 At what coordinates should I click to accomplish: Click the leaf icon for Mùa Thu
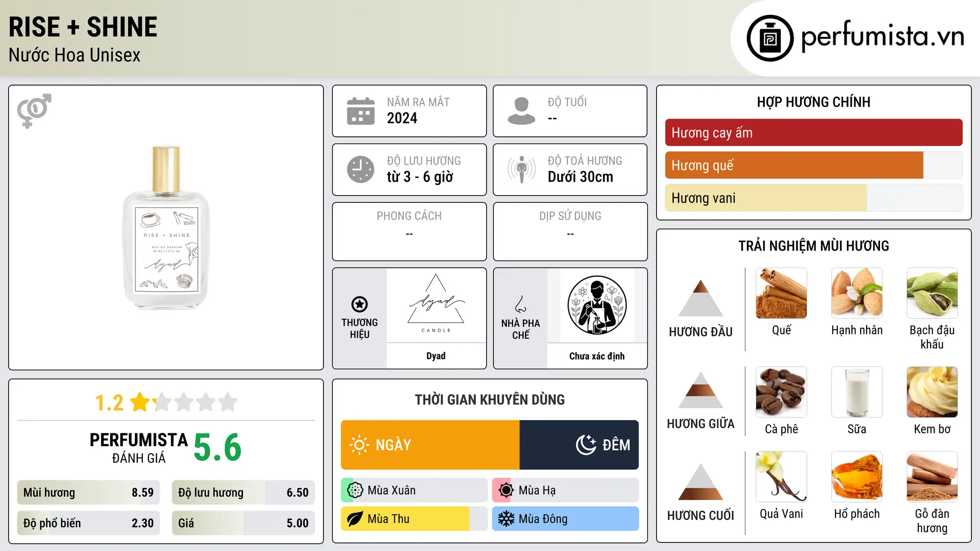tap(355, 519)
